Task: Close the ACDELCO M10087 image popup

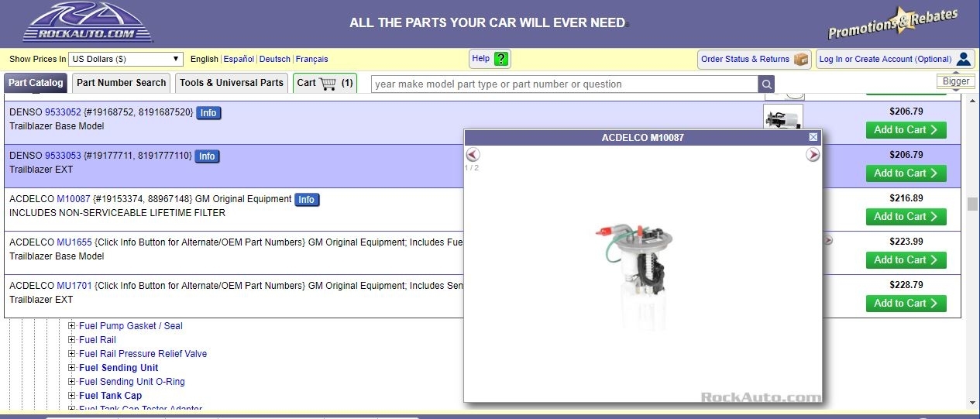Action: pos(813,137)
